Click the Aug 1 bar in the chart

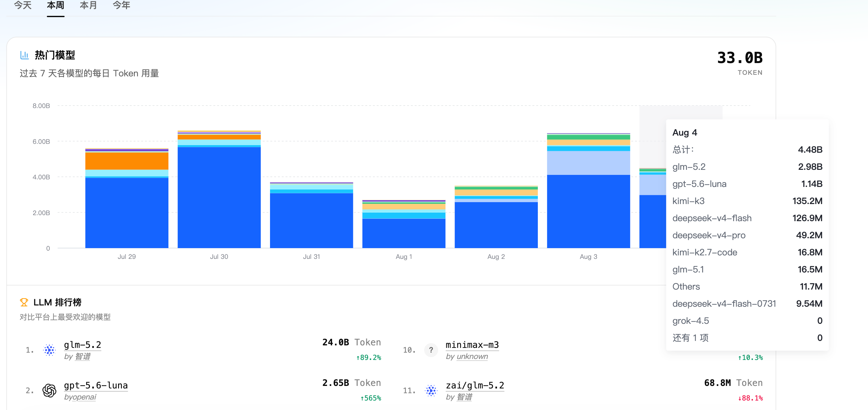[x=404, y=224]
